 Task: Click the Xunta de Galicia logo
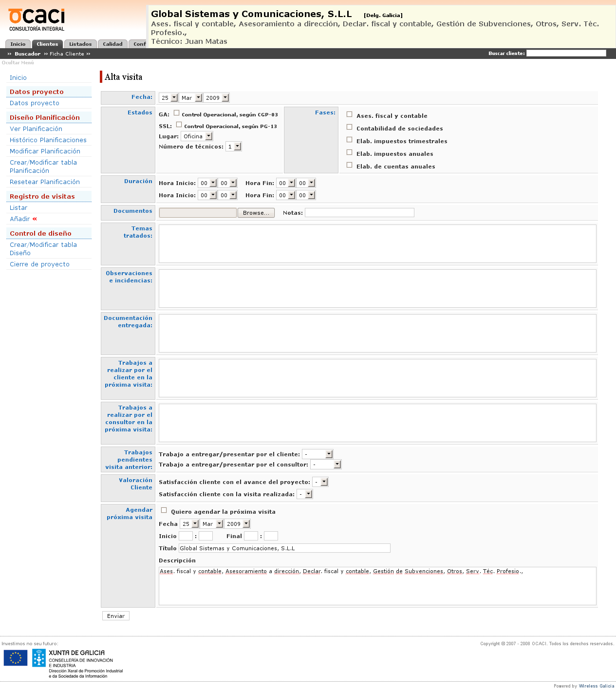click(77, 663)
